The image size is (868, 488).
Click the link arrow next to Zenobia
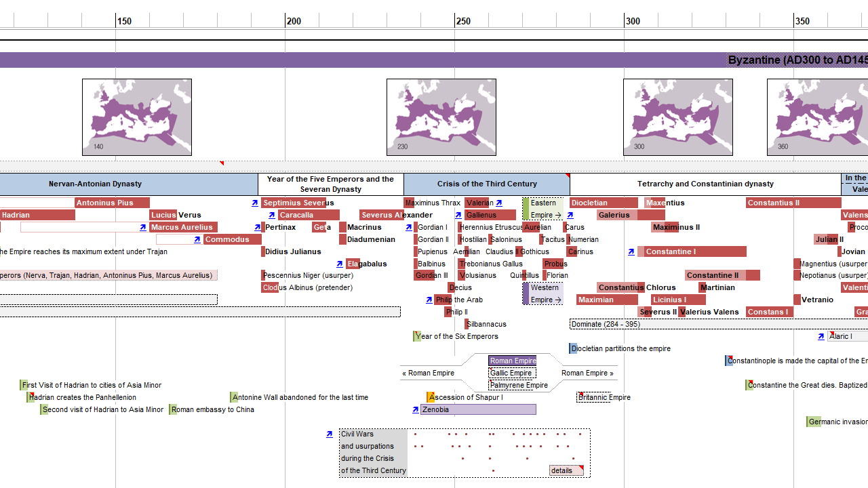coord(415,410)
